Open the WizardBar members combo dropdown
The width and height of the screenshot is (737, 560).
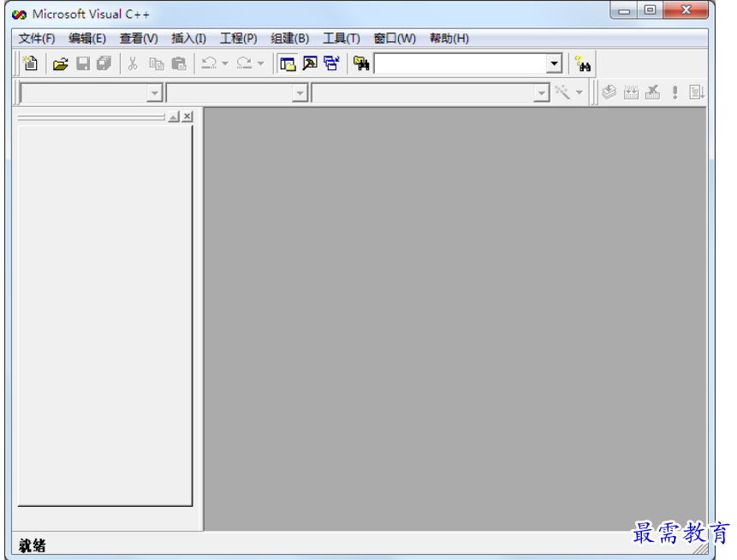coord(542,93)
